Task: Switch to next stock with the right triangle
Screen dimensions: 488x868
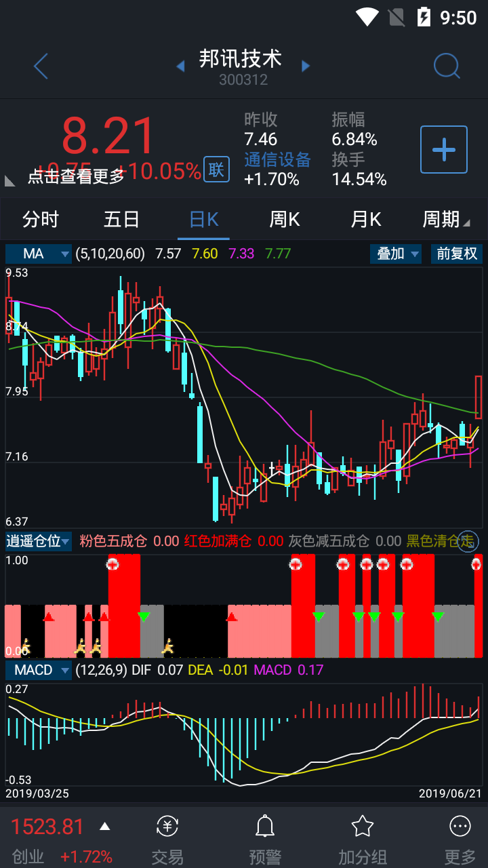Action: [x=306, y=66]
